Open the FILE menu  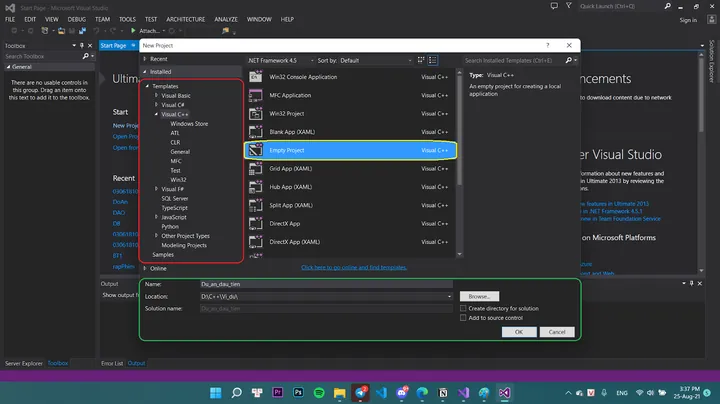(x=10, y=19)
